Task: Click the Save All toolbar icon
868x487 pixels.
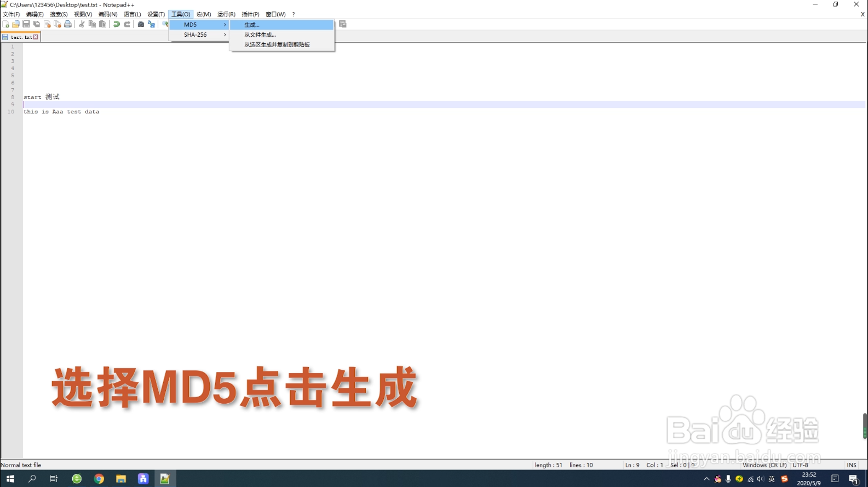Action: [37, 24]
